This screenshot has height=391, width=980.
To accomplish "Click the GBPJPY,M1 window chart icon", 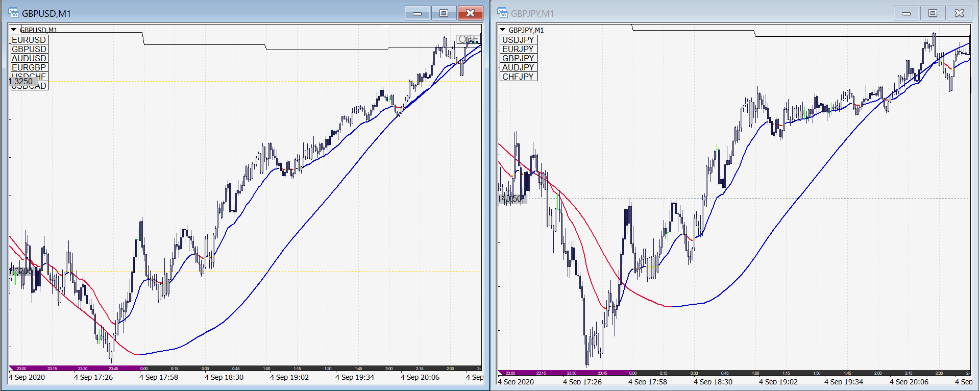I will tap(503, 13).
